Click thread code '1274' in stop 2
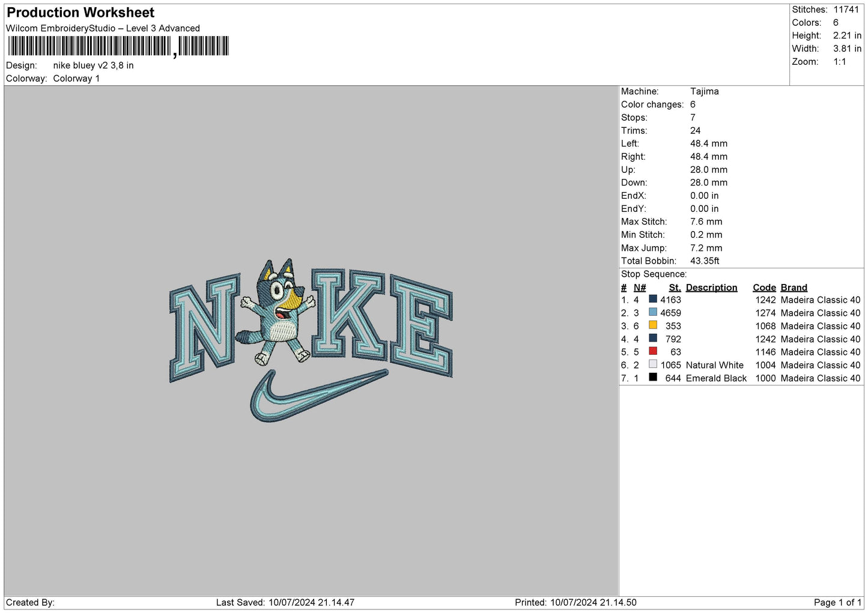This screenshot has width=868, height=613. click(x=765, y=313)
